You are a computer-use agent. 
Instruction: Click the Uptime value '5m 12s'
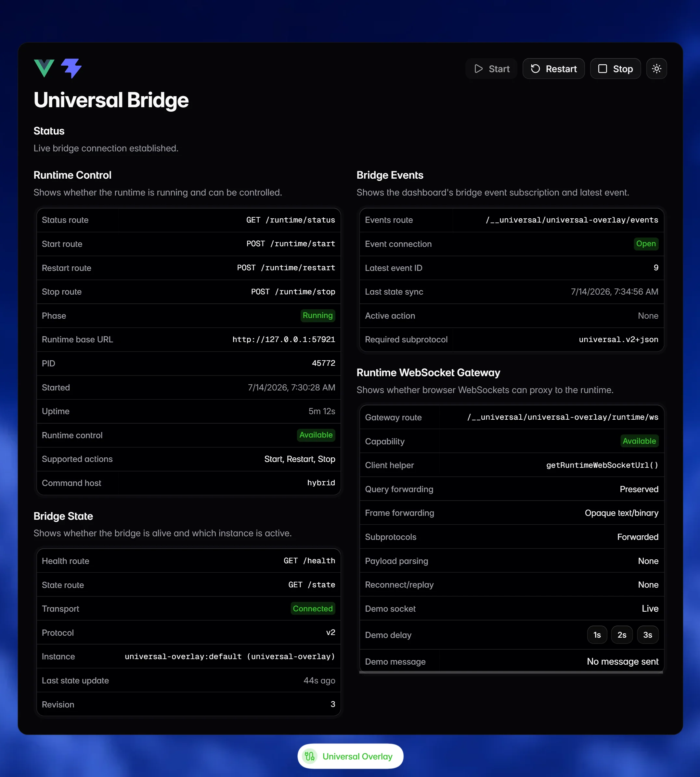pos(321,411)
